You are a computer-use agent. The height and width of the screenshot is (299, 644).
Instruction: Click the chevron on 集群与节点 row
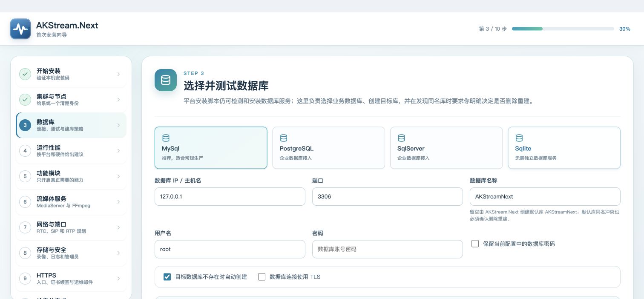coord(118,100)
